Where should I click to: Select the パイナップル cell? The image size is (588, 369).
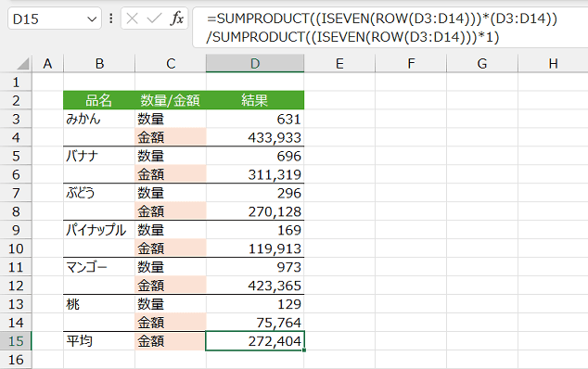[99, 230]
